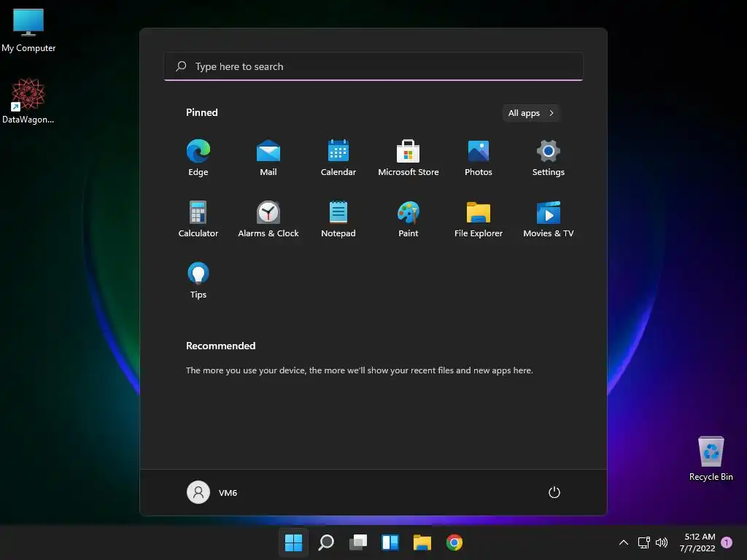This screenshot has height=560, width=747.
Task: Expand the All apps list
Action: pos(531,113)
